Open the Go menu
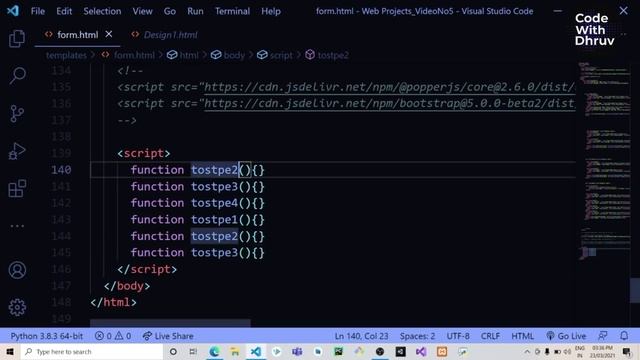Viewport: 640px width, 360px height. [x=170, y=11]
